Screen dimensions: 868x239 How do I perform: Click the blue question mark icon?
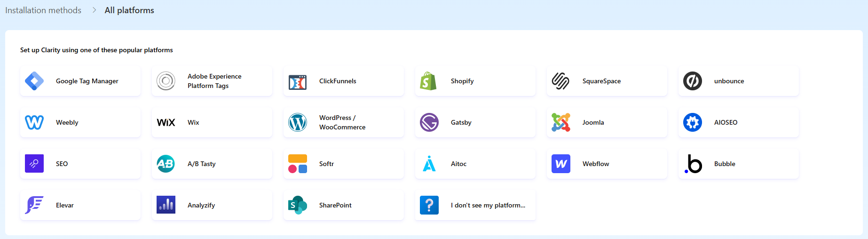(x=429, y=205)
